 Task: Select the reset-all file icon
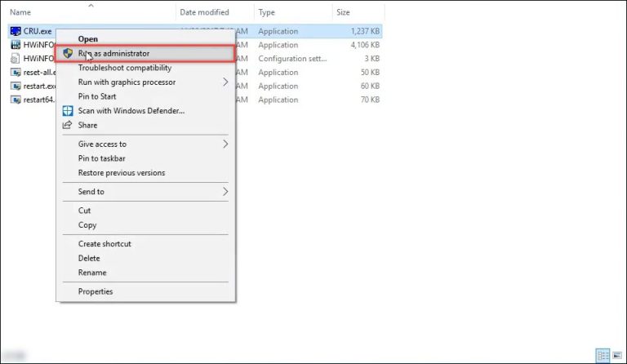16,72
